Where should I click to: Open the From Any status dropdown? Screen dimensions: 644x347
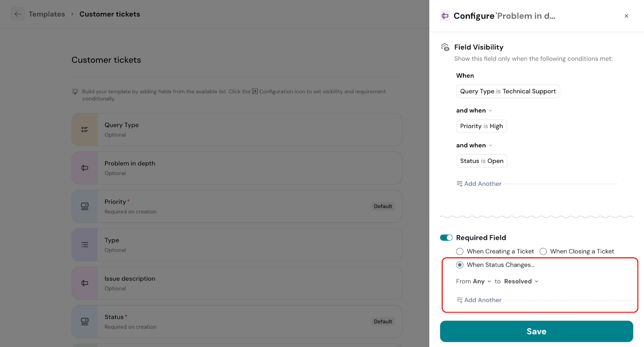[481, 281]
